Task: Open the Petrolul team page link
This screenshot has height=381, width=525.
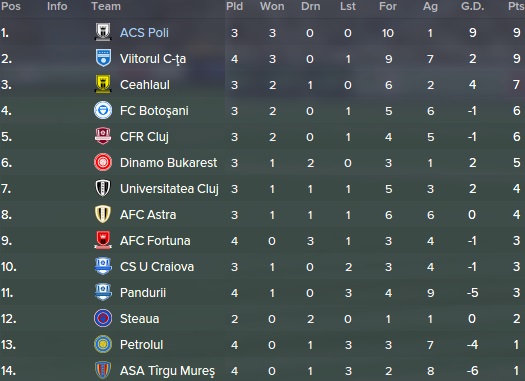Action: (142, 345)
